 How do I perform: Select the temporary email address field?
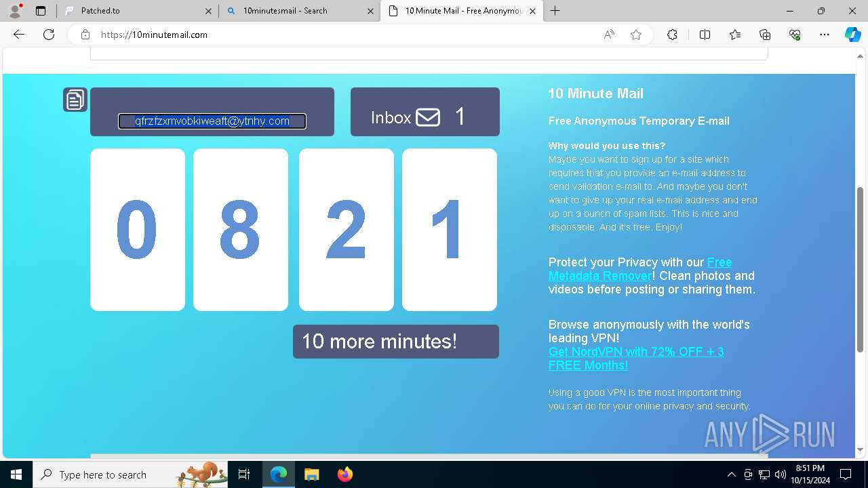(x=212, y=121)
